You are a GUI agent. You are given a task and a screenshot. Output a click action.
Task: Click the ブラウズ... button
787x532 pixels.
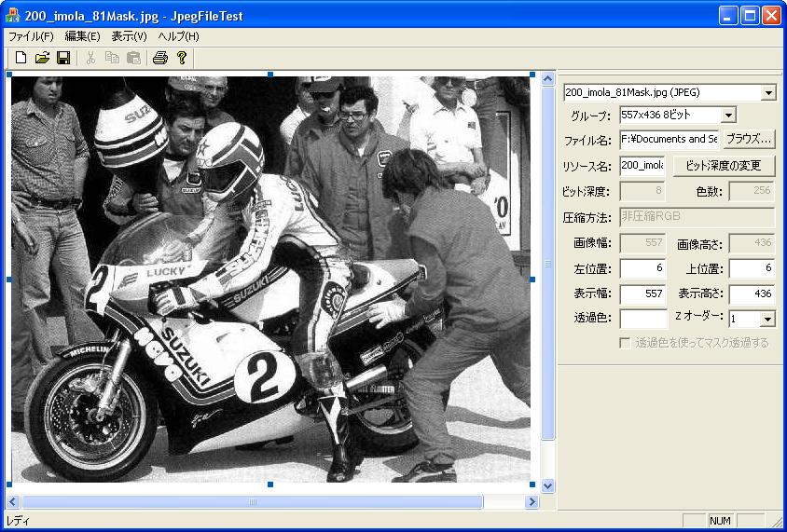click(749, 140)
